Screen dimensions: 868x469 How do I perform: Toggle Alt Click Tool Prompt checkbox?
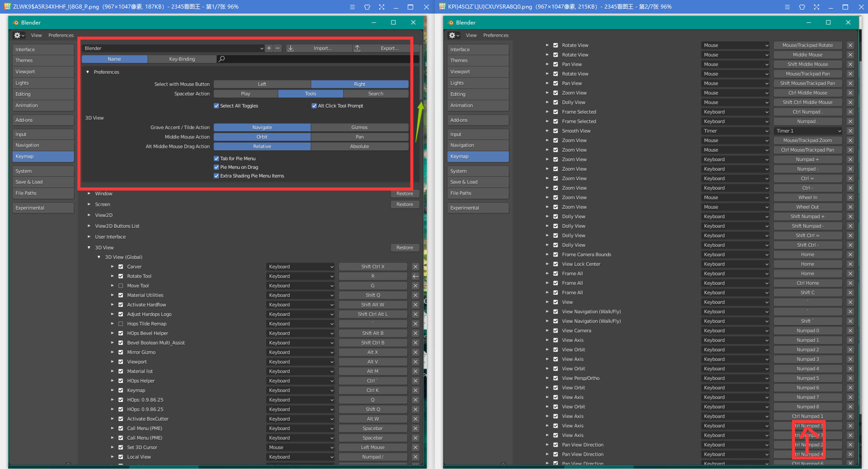(x=314, y=106)
